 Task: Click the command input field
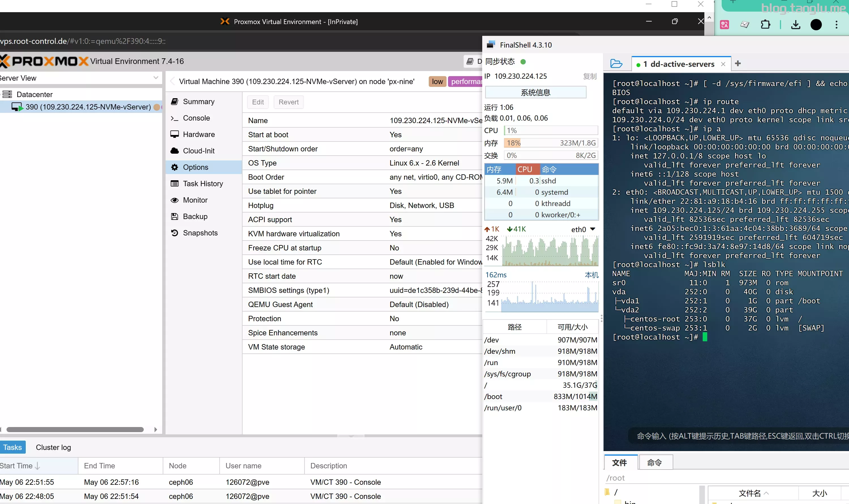click(x=740, y=436)
